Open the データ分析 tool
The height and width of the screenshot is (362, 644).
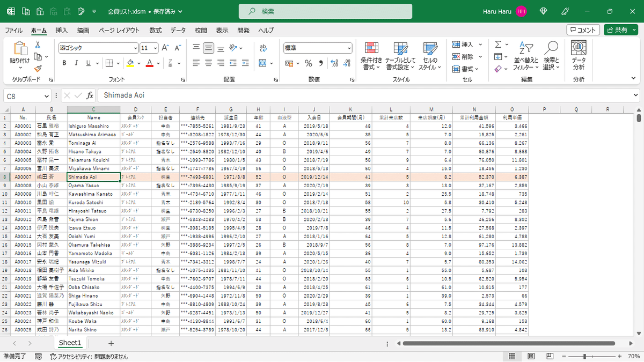(x=579, y=56)
